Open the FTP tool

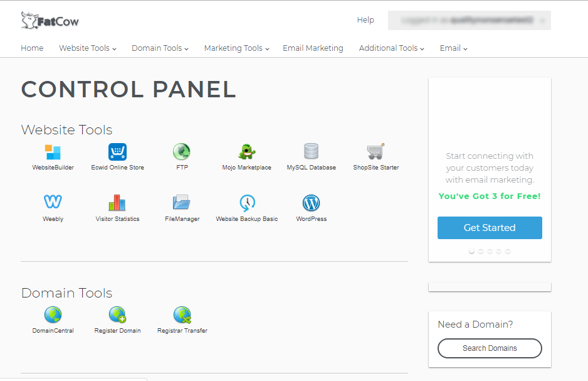pyautogui.click(x=181, y=152)
